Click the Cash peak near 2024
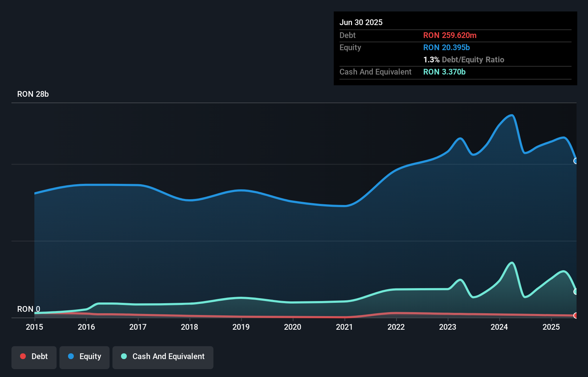This screenshot has height=377, width=588. click(512, 263)
